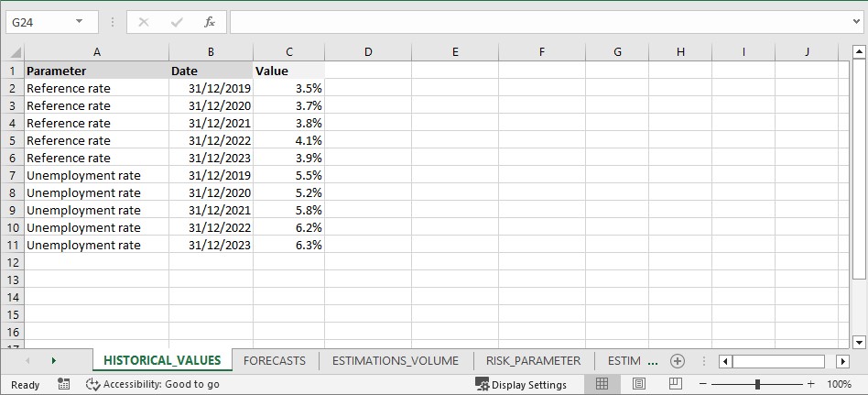This screenshot has width=868, height=395.
Task: Click the Cancel (X) formula bar icon
Action: click(x=144, y=22)
